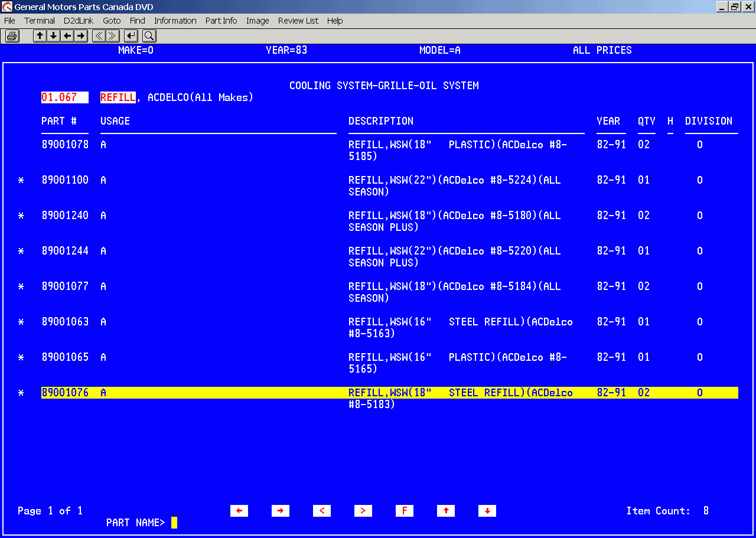Image resolution: width=756 pixels, height=538 pixels.
Task: Click the MODEL=A header field
Action: pyautogui.click(x=440, y=50)
